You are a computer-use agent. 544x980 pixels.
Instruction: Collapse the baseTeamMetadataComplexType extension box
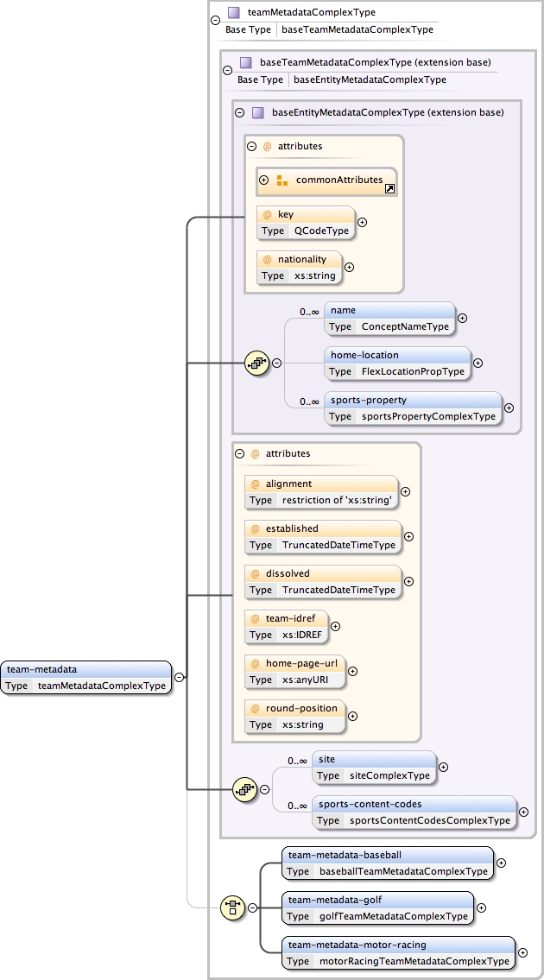coord(227,72)
